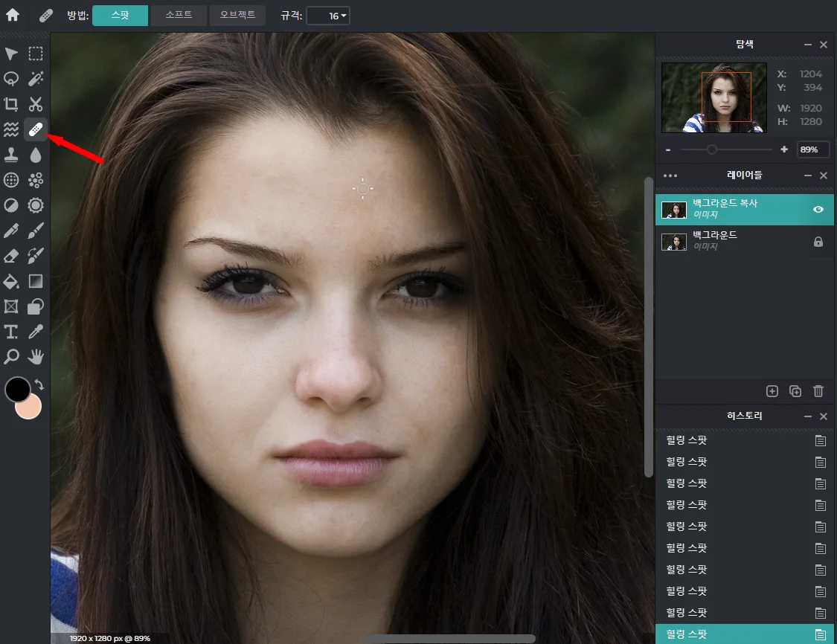Screen dimensions: 837x644
Task: Select the dotted-circle glitch tool
Action: (x=11, y=181)
